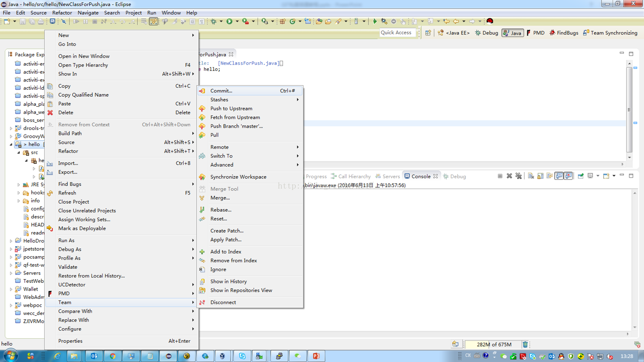The height and width of the screenshot is (362, 644).
Task: Open PowerPoint from the taskbar
Action: [x=316, y=356]
